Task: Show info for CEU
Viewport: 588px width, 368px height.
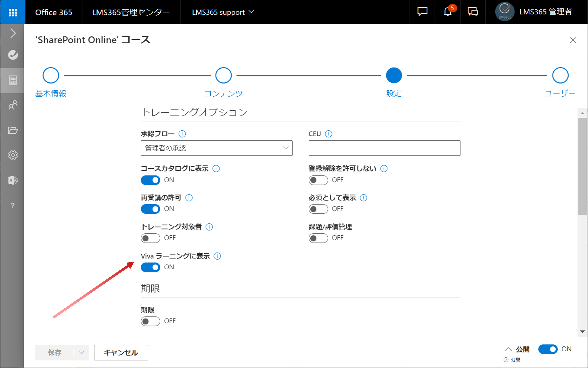Action: tap(328, 134)
